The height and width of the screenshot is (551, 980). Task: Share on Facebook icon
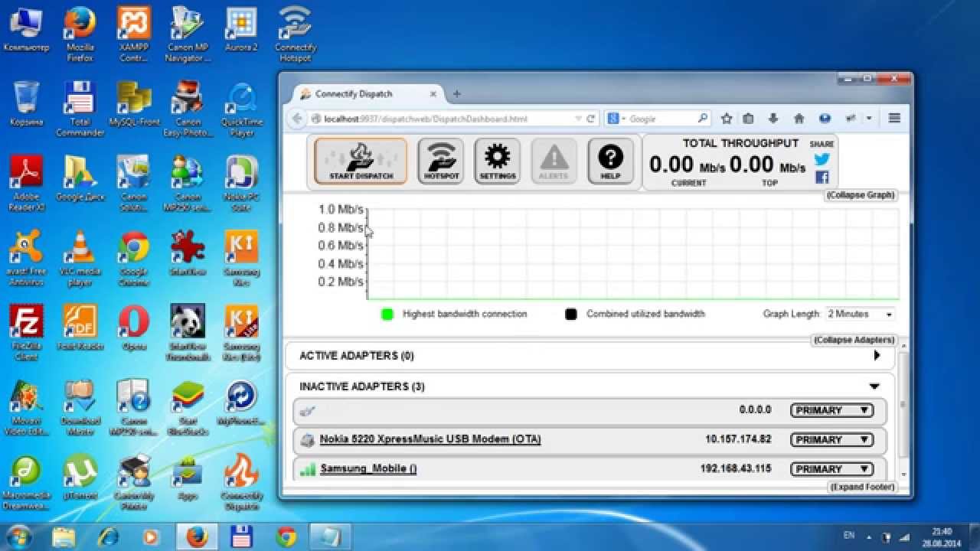click(822, 178)
